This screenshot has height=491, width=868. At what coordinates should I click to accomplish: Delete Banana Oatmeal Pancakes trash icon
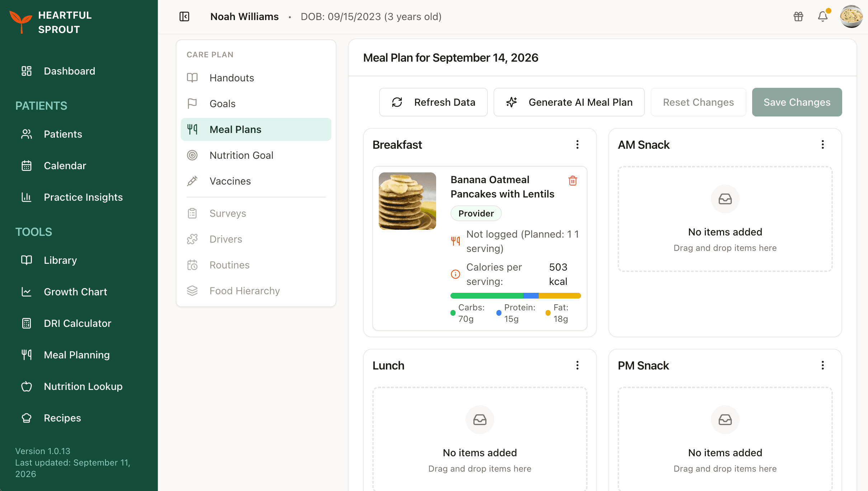pyautogui.click(x=573, y=181)
